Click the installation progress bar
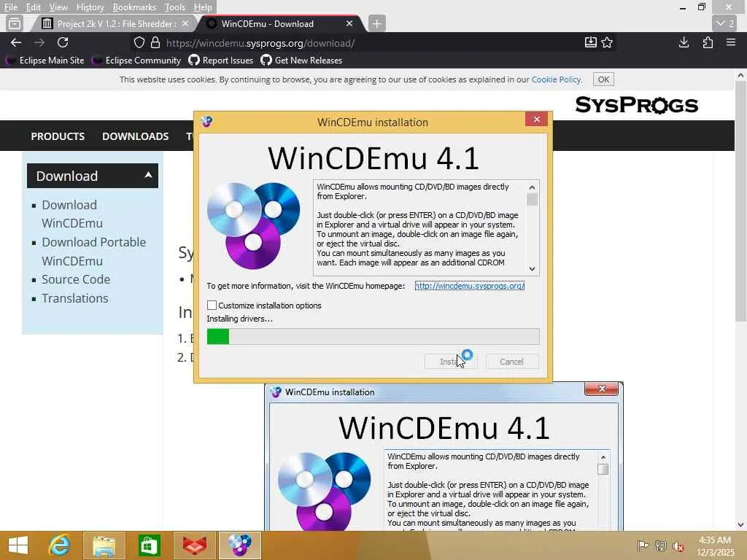The width and height of the screenshot is (747, 560). [373, 336]
